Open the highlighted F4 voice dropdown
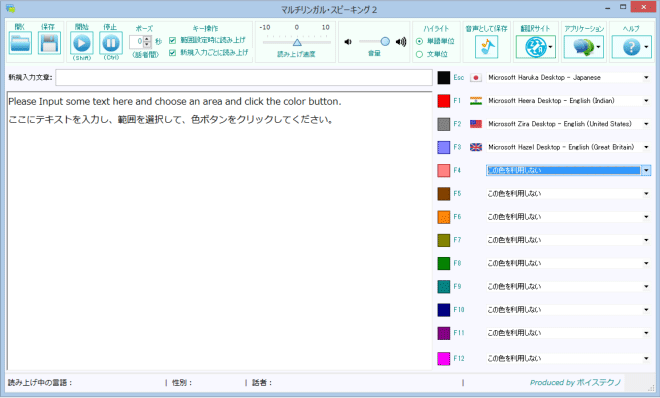 tap(568, 170)
